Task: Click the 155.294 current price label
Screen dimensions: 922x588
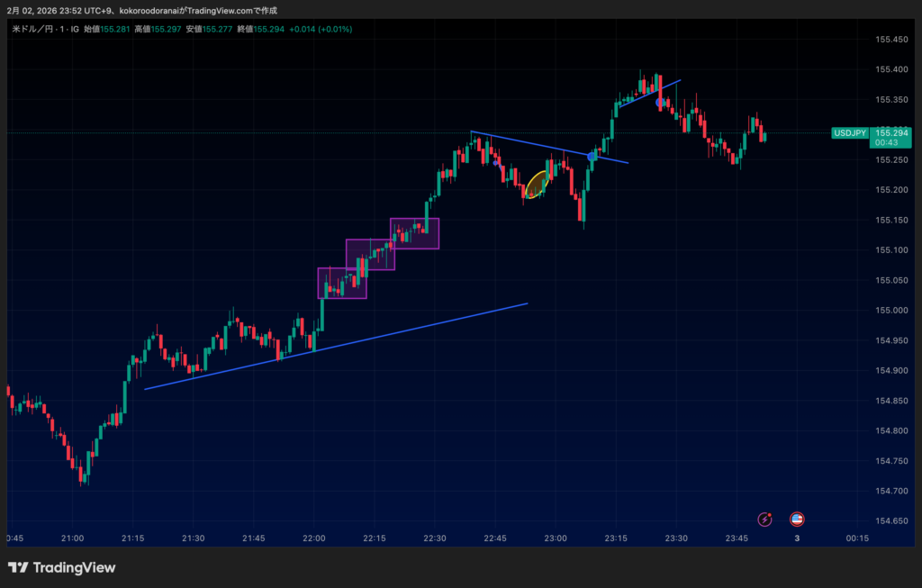Action: (x=892, y=132)
